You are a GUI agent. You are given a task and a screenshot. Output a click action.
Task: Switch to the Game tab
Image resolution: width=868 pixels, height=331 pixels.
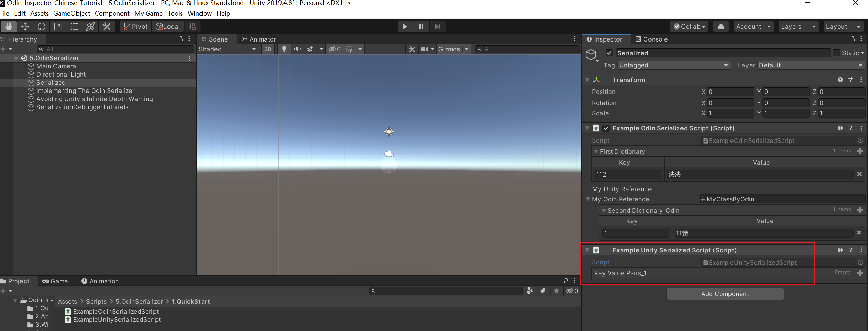point(55,281)
